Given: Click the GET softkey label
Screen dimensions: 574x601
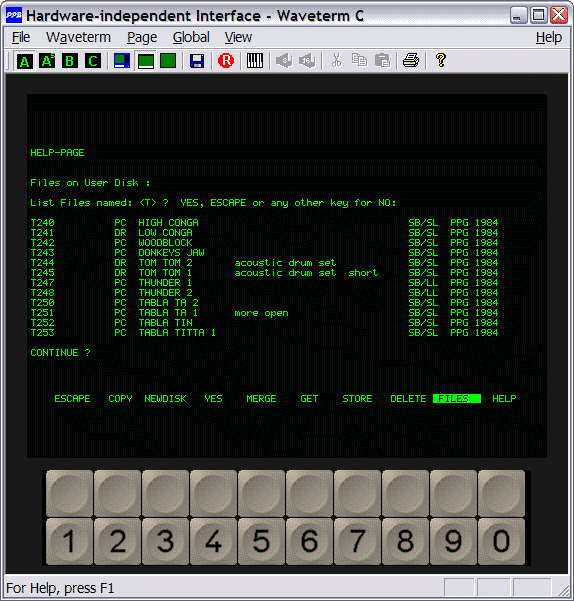Looking at the screenshot, I should coord(309,399).
